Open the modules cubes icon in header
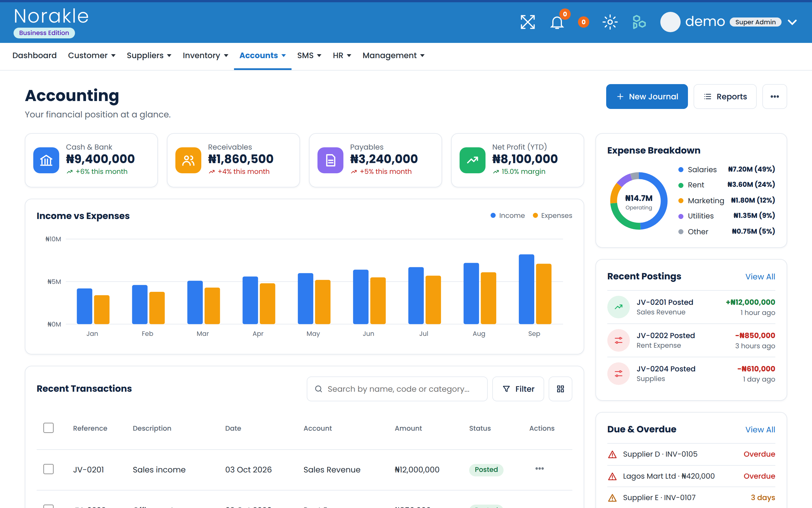Image resolution: width=812 pixels, height=508 pixels. [639, 22]
